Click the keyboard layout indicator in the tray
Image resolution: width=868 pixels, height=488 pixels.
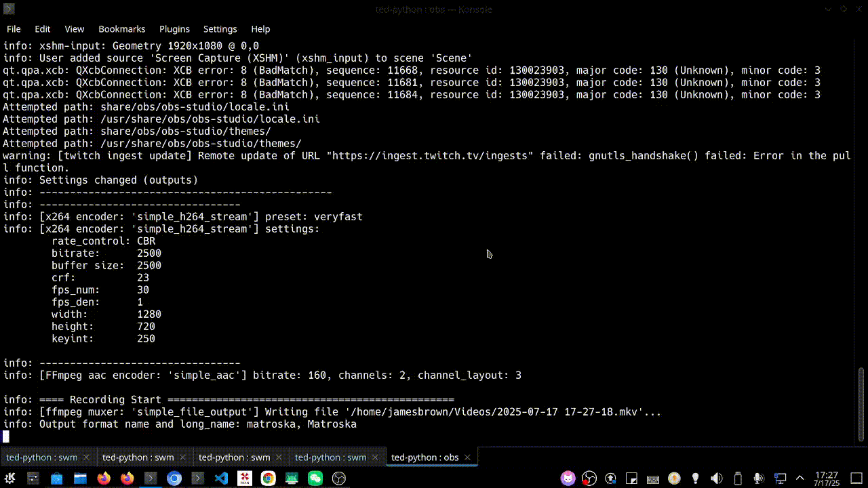tap(652, 478)
